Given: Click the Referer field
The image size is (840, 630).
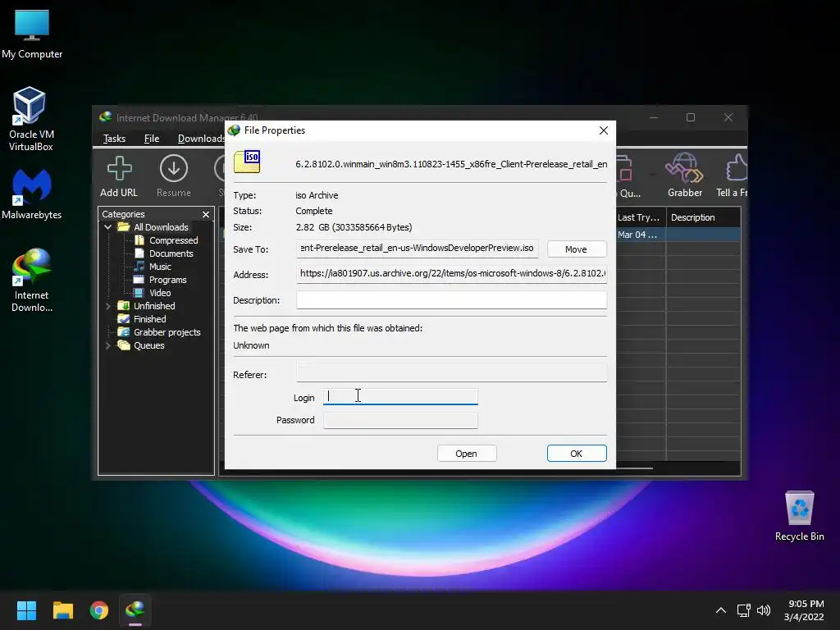Looking at the screenshot, I should [452, 374].
